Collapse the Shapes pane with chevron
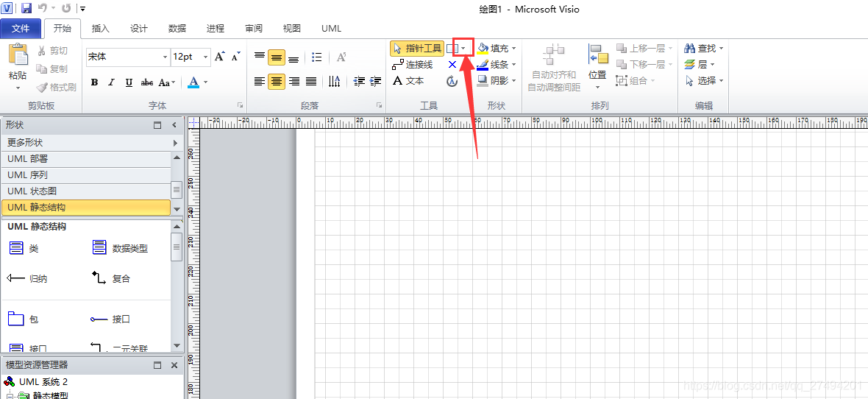The height and width of the screenshot is (399, 868). click(x=174, y=125)
